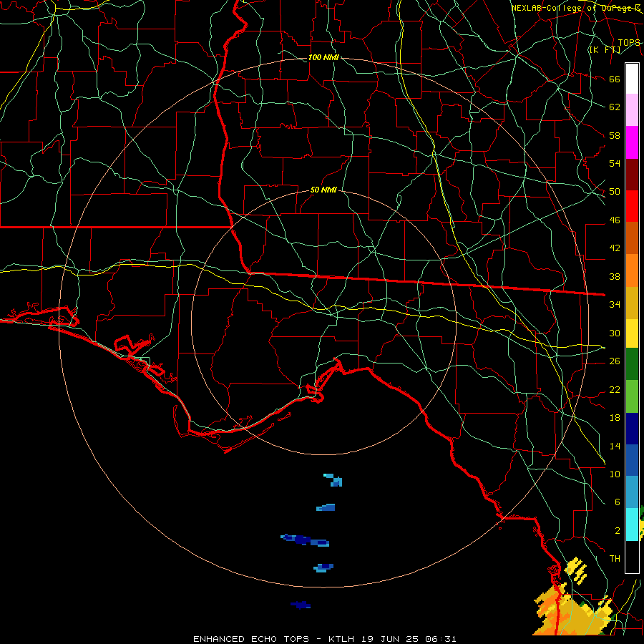Click the "TH" threshold label
644x644 pixels.
coord(615,559)
